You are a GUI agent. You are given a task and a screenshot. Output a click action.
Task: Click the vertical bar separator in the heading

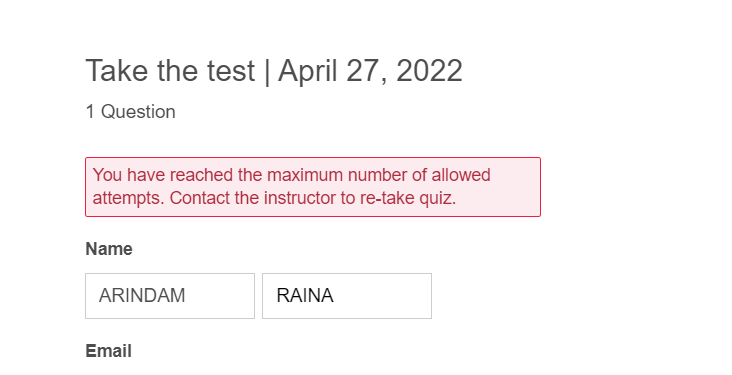[267, 72]
